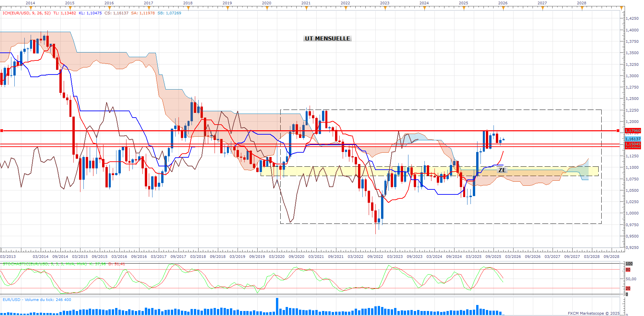
Task: Click the 09/2017 date axis label
Action: click(179, 257)
